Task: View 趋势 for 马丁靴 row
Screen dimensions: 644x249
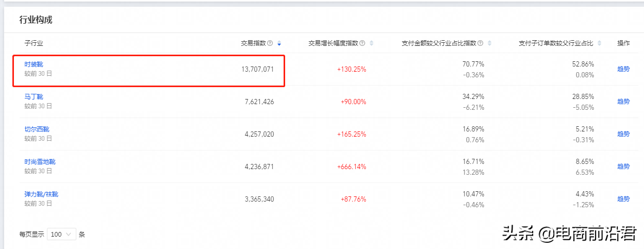Action: click(623, 102)
